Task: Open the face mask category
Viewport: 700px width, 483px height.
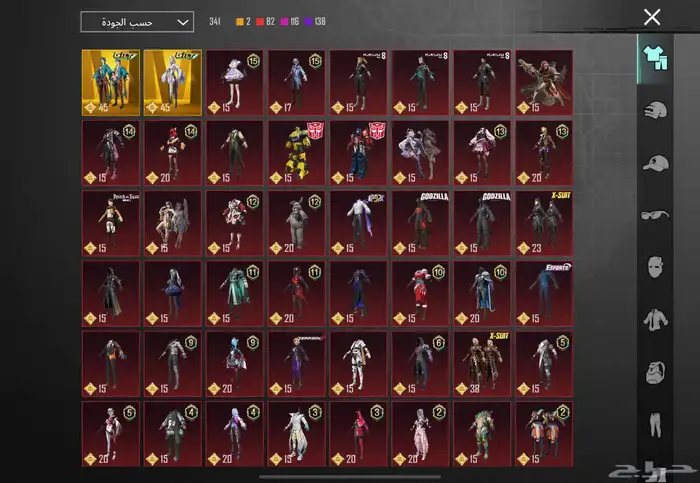Action: pos(654,267)
